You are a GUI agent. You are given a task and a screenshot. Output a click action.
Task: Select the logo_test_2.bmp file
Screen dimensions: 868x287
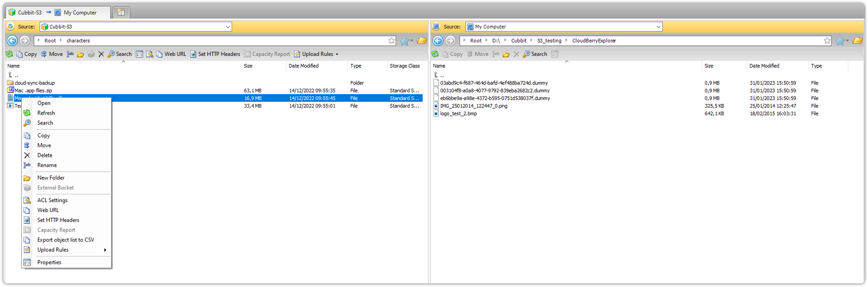(458, 114)
